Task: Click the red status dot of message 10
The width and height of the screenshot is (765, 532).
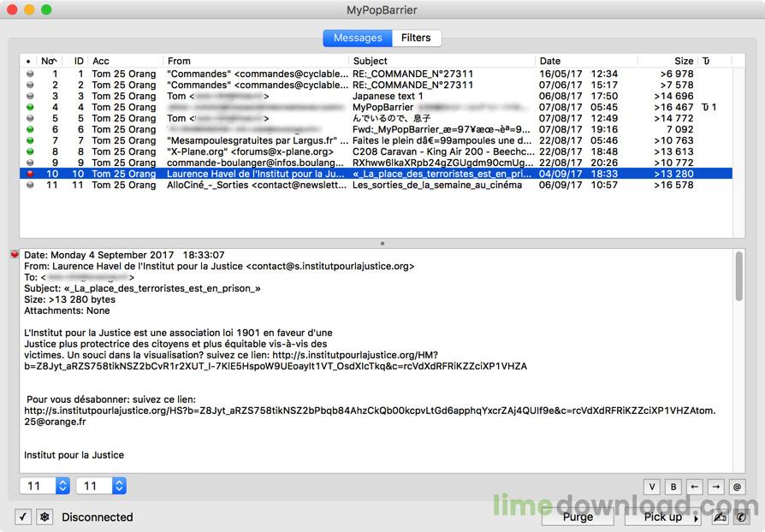Action: click(x=30, y=174)
